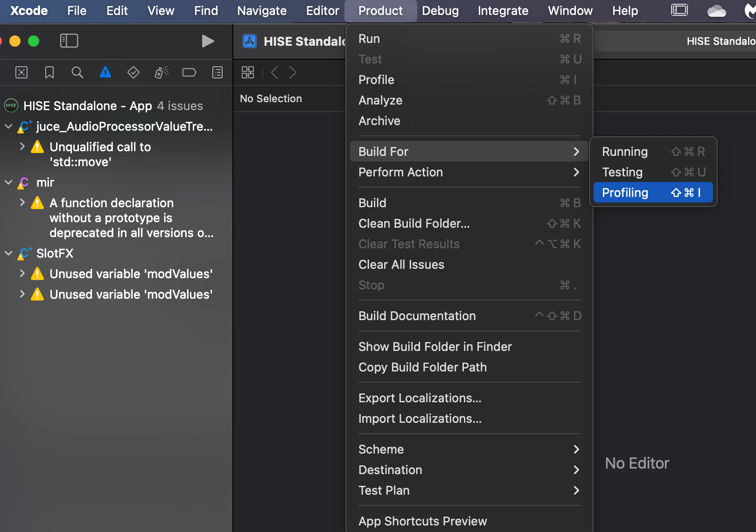
Task: Choose Clear All Issues
Action: coord(469,265)
